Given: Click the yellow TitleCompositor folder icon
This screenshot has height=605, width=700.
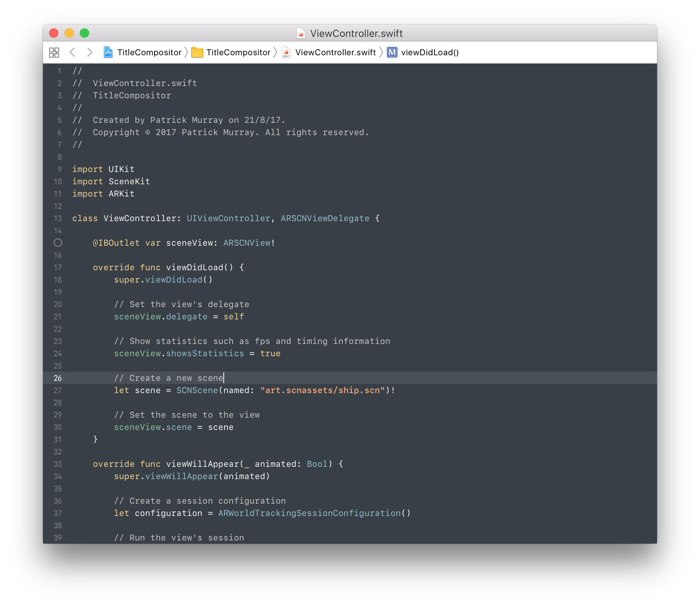Looking at the screenshot, I should (x=197, y=52).
